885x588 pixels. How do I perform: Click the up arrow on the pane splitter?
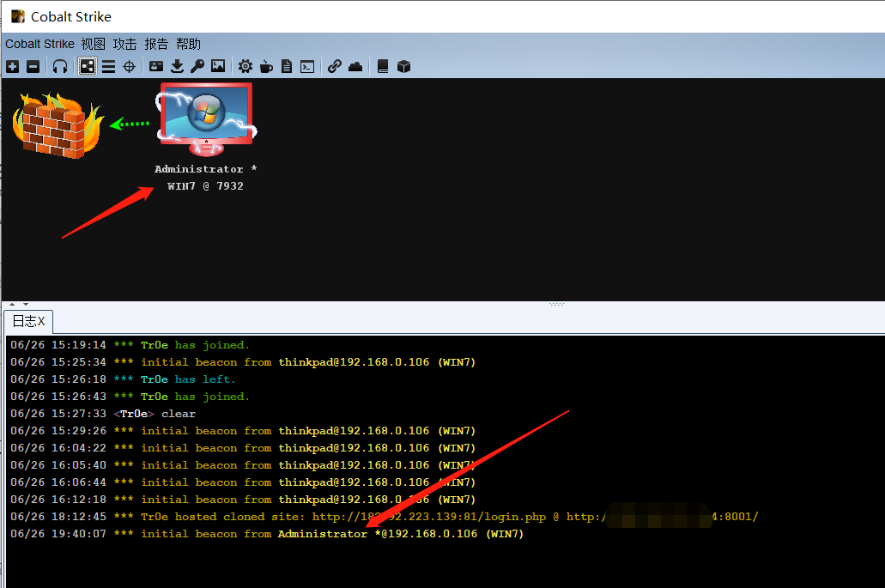click(x=12, y=304)
